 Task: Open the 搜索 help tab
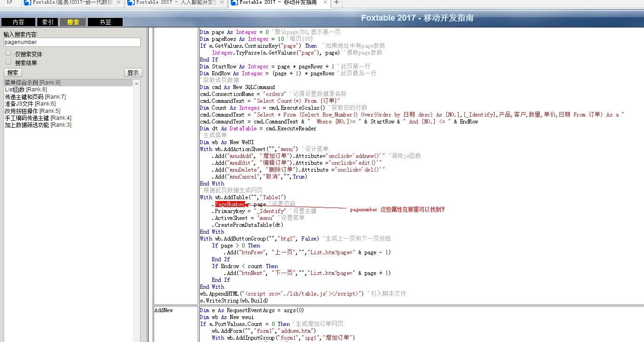73,22
